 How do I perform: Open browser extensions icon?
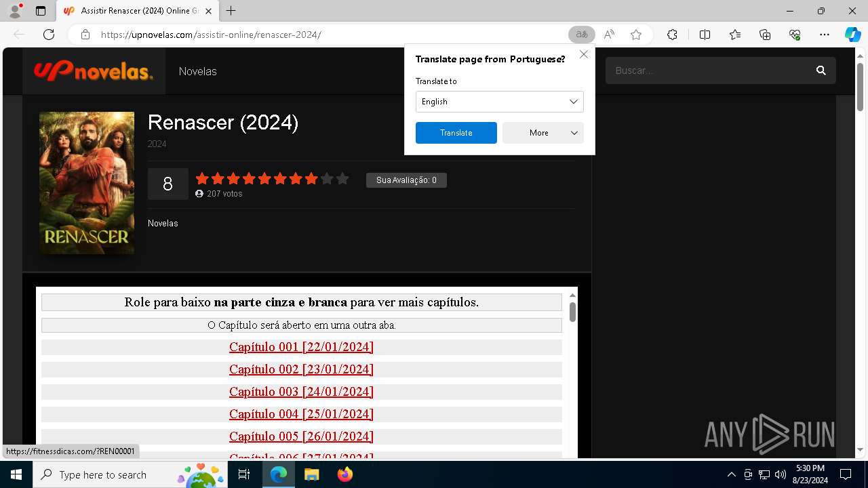pos(672,35)
